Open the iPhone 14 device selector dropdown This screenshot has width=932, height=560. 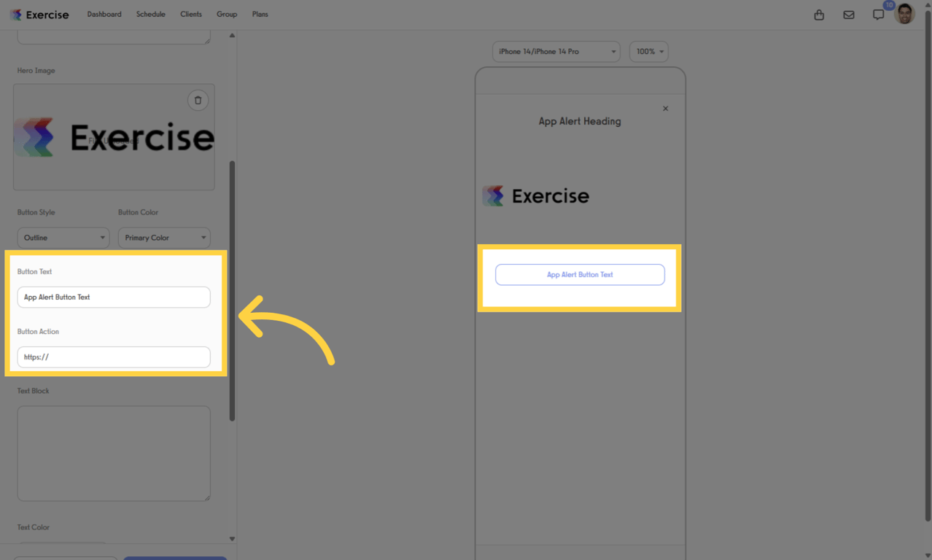[556, 51]
